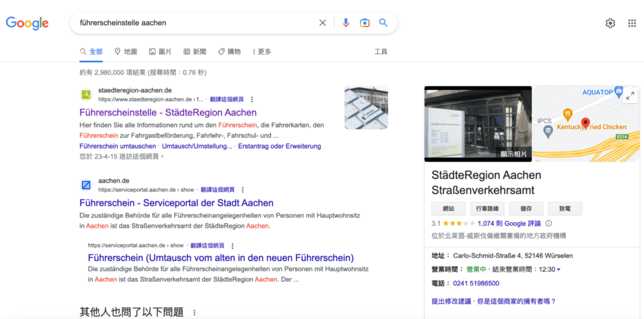The width and height of the screenshot is (644, 319).
Task: Click 翻譯這個網頁 for Umtausch result
Action: 208,246
